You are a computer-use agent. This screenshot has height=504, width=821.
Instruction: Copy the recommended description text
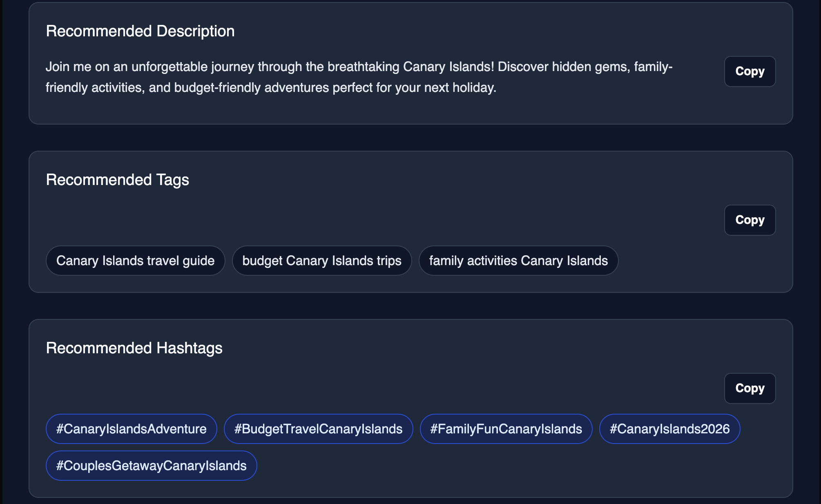coord(750,71)
